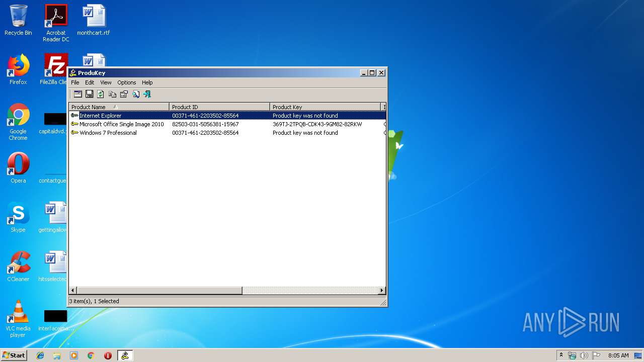Sort by Product Key column header
The image size is (644, 362).
point(326,107)
